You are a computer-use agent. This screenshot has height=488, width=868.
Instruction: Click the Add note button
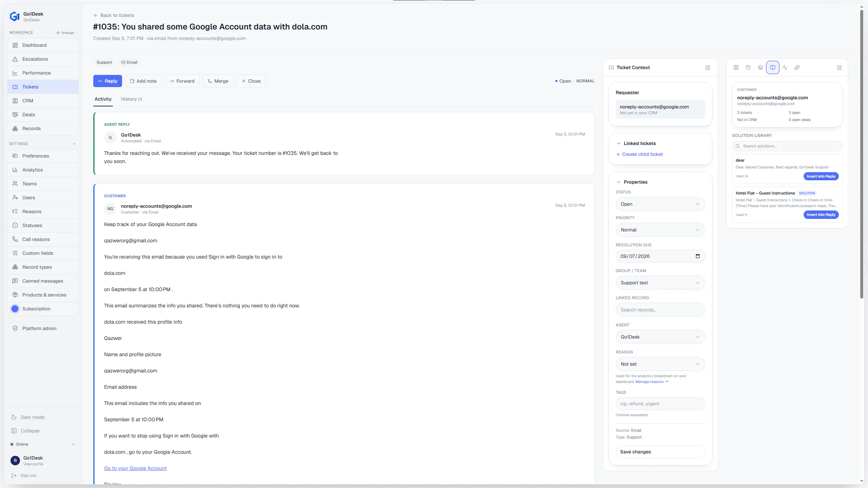click(143, 81)
